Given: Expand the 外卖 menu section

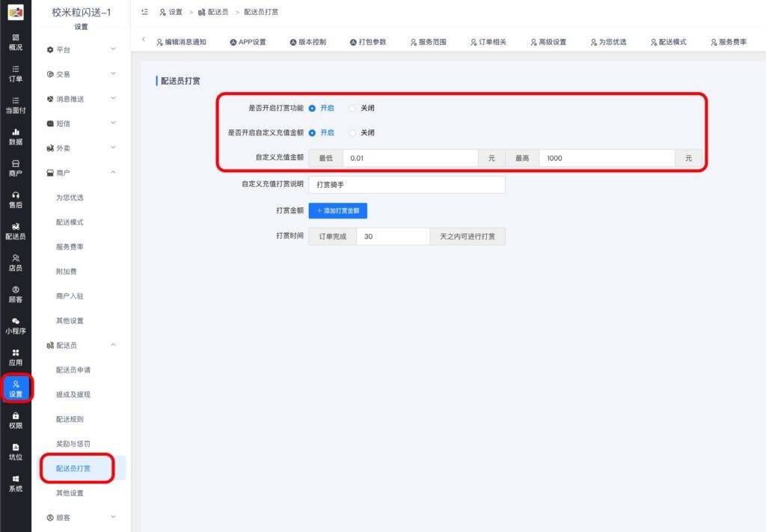Looking at the screenshot, I should [81, 148].
